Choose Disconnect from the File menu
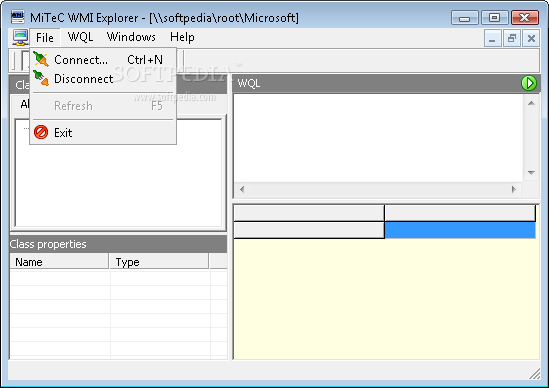Viewport: 549px width, 388px height. (103, 78)
